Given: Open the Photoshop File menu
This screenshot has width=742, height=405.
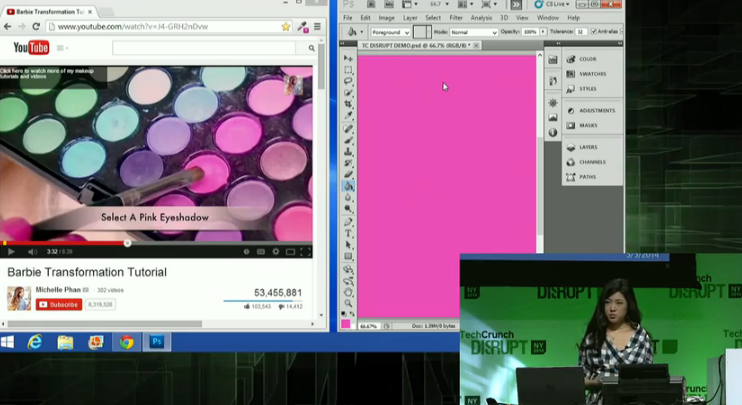Looking at the screenshot, I should coord(347,18).
